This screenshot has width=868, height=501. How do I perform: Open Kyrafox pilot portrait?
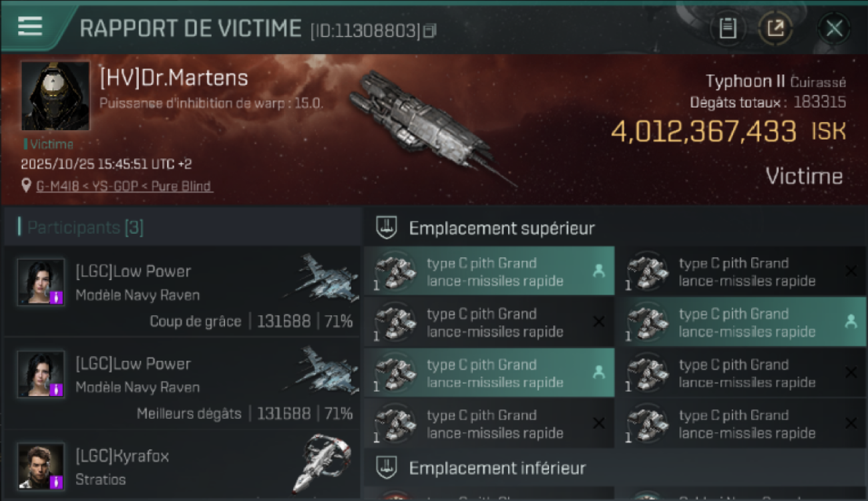point(41,466)
